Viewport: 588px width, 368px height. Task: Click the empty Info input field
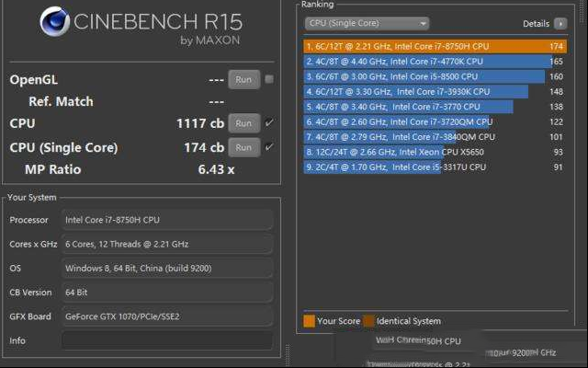167,340
